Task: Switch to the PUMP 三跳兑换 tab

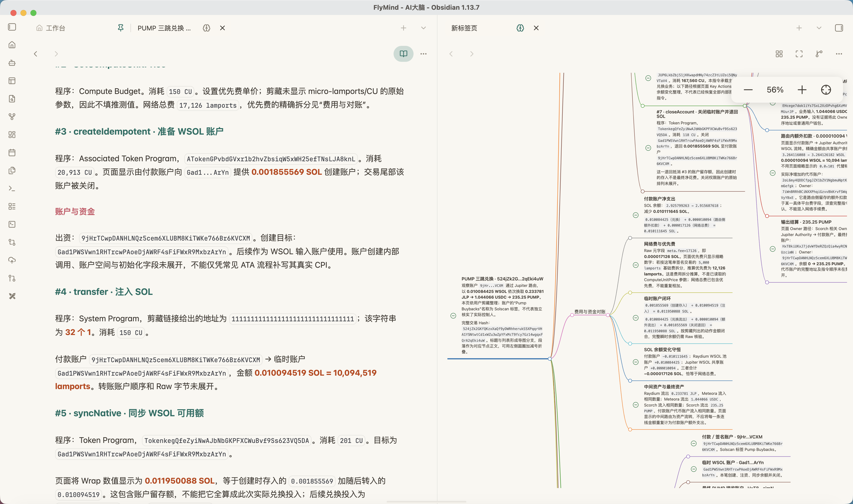Action: 164,28
